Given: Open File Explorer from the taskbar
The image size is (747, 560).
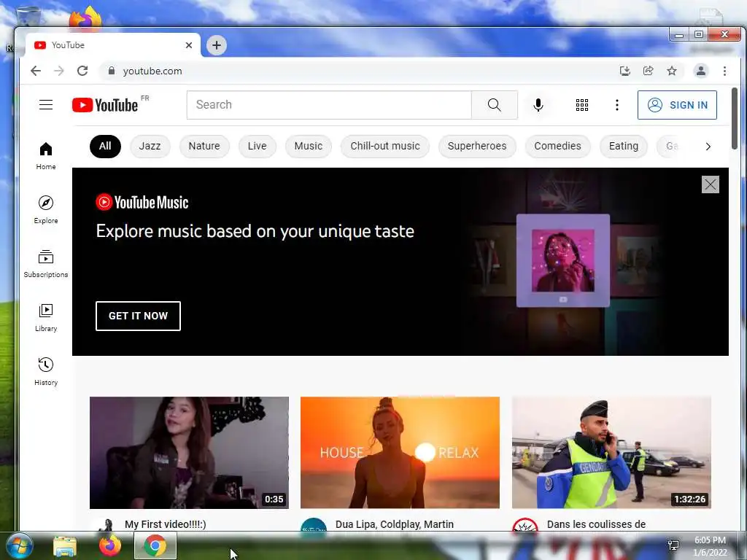Looking at the screenshot, I should [x=65, y=545].
